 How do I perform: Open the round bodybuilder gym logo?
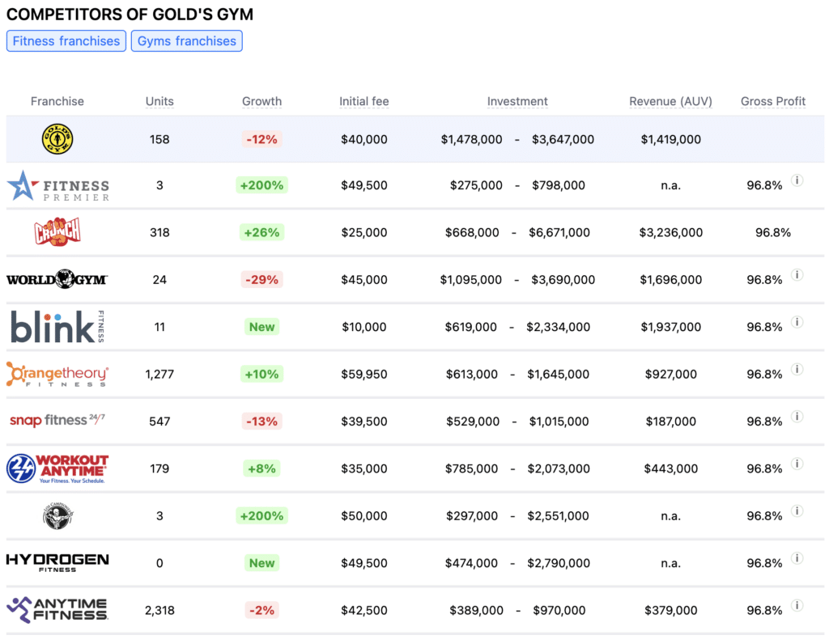(x=57, y=515)
